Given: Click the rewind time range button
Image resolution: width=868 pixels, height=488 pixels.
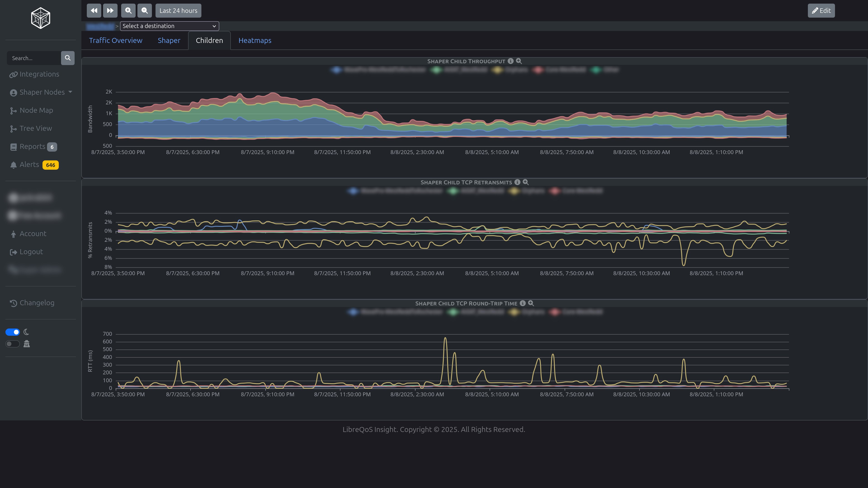Looking at the screenshot, I should (x=94, y=10).
